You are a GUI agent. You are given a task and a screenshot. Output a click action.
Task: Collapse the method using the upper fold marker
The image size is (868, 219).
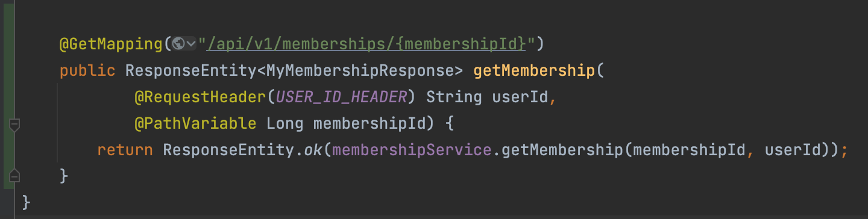[15, 125]
